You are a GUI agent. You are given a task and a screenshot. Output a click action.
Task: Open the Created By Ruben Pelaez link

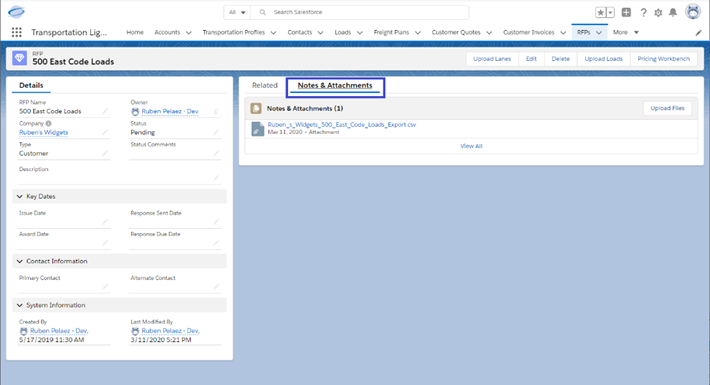[59, 331]
